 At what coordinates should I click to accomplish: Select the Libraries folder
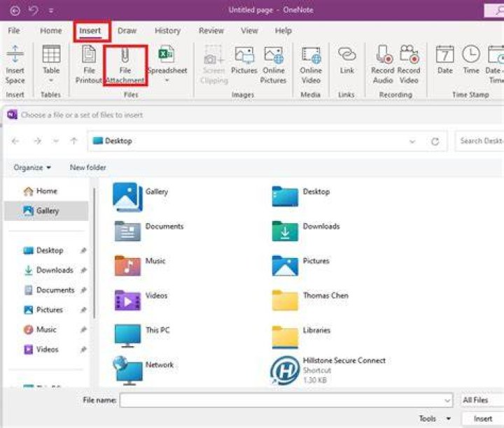pos(301,336)
